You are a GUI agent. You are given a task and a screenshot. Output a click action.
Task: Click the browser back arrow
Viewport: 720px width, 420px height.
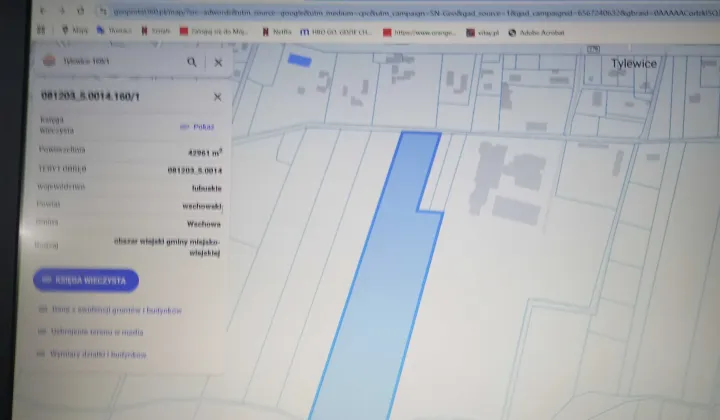pyautogui.click(x=42, y=10)
